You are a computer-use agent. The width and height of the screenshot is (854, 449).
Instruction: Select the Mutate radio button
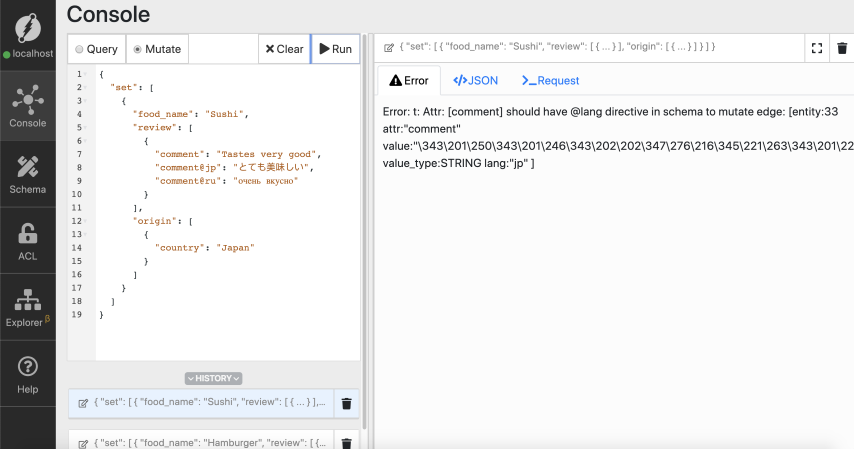click(137, 49)
